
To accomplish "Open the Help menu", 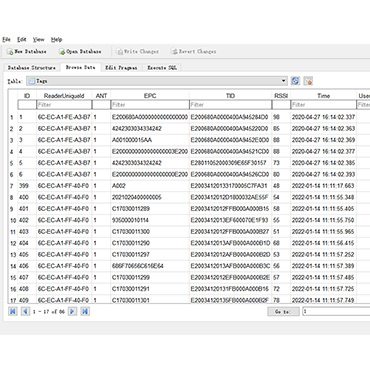I will (x=56, y=39).
